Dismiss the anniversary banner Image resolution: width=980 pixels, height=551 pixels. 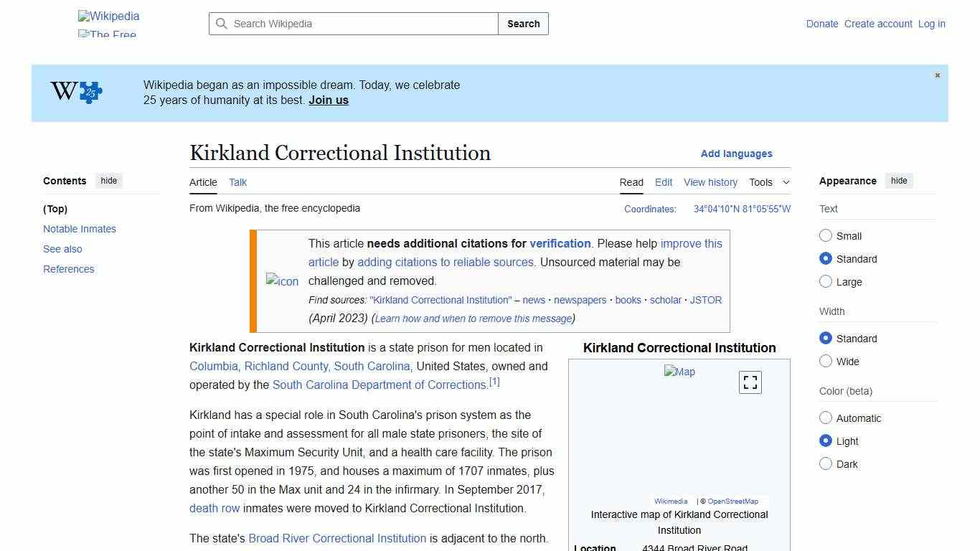(x=937, y=75)
